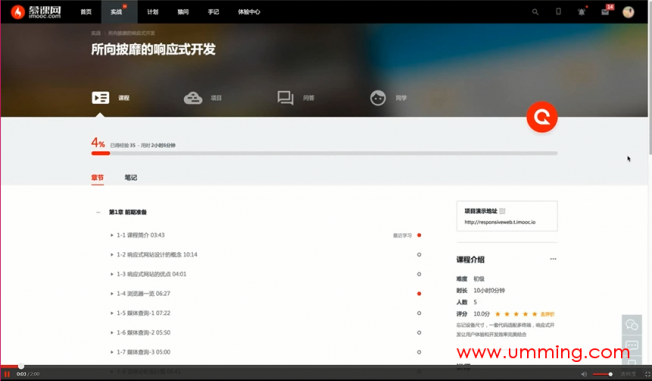Screen dimensions: 652x381
Task: Open lesson 1-5 媒体查询-1 07:22
Action: coord(143,313)
